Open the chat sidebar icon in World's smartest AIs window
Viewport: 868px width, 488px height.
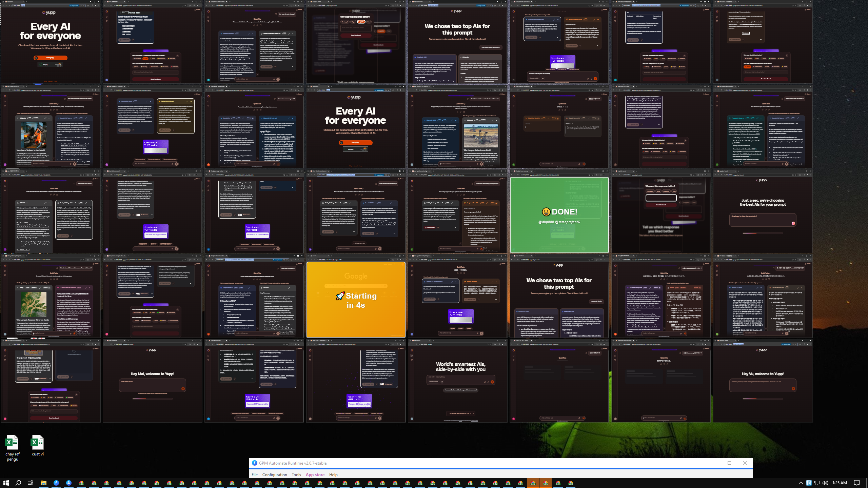(x=412, y=355)
